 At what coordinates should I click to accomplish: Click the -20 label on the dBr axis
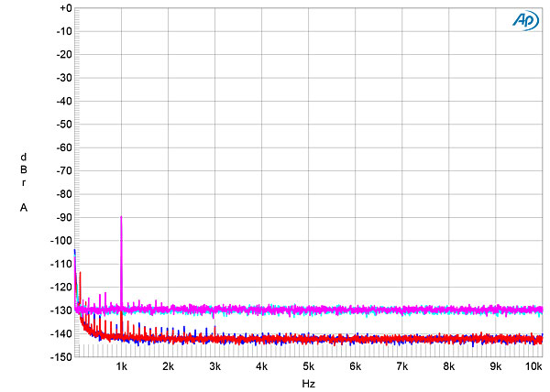pyautogui.click(x=64, y=55)
